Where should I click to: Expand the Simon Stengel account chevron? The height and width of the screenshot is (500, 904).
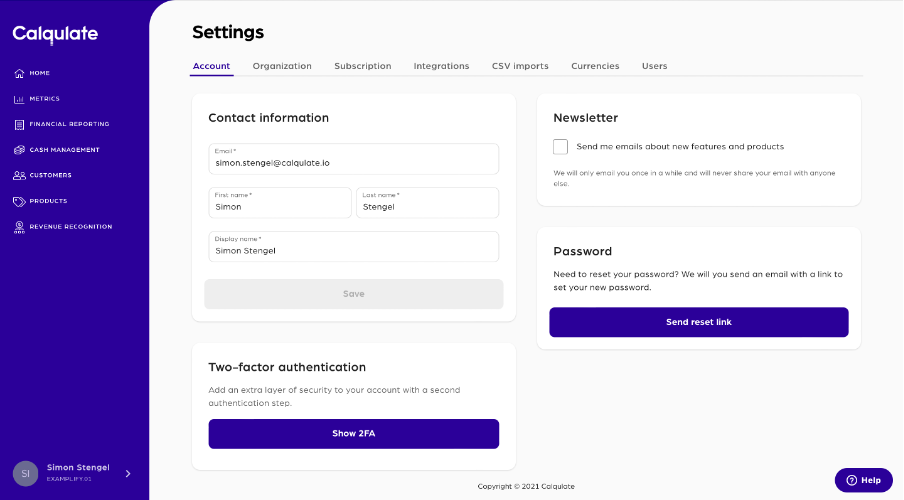tap(128, 473)
